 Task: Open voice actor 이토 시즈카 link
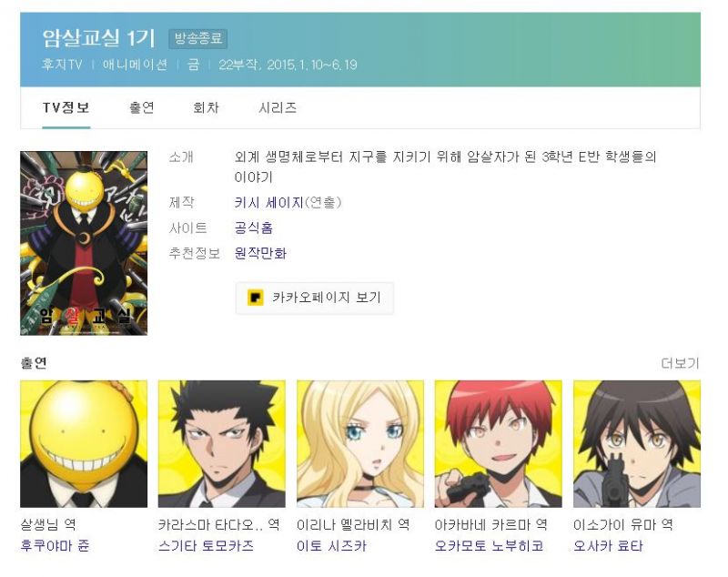coord(331,545)
